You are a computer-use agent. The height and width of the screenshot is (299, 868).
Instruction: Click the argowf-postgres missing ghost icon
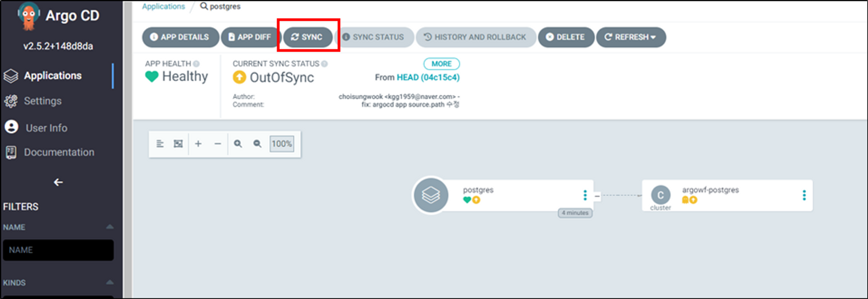[x=685, y=200]
